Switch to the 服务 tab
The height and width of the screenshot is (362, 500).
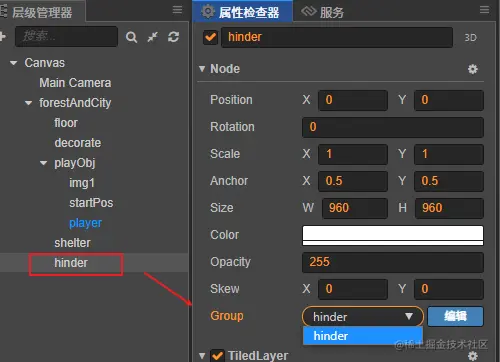click(x=323, y=12)
